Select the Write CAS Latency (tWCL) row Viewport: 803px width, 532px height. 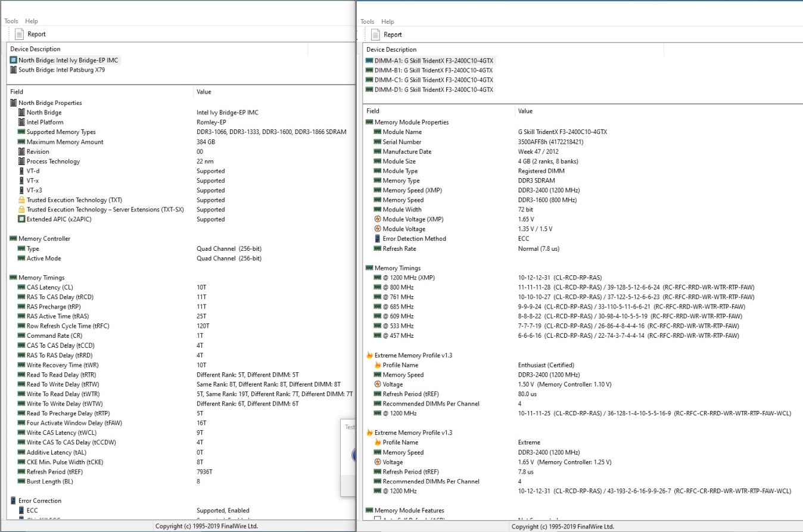click(181, 433)
